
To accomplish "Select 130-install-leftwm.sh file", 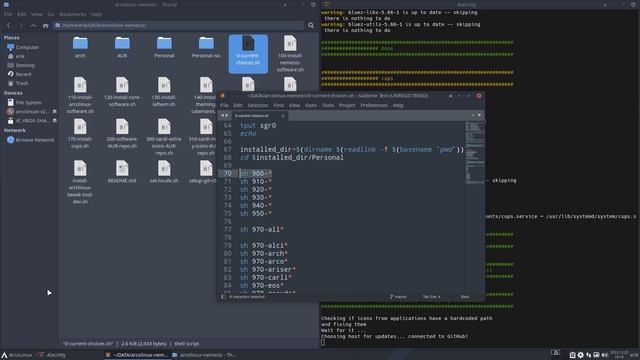I will [x=164, y=92].
